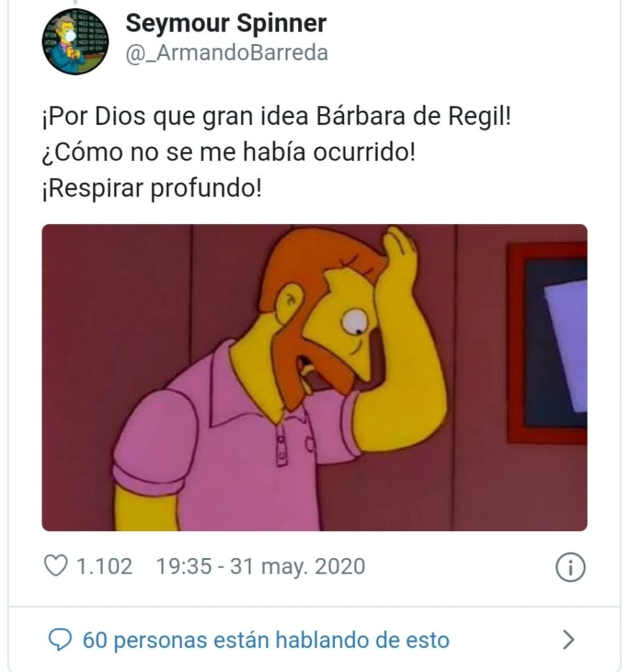Open Seymour Spinner's round profile avatar
The height and width of the screenshot is (672, 630).
(x=75, y=41)
